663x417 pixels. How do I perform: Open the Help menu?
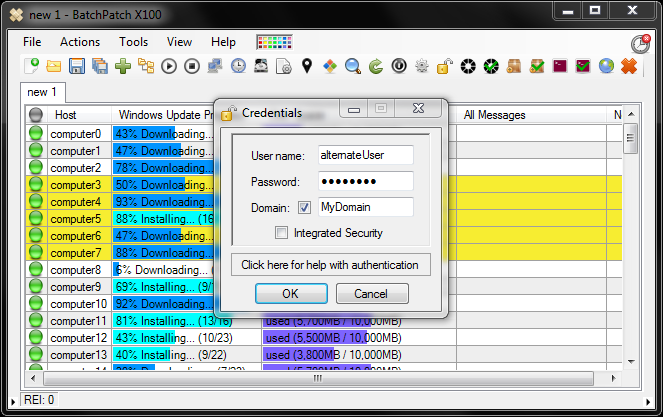tap(223, 42)
